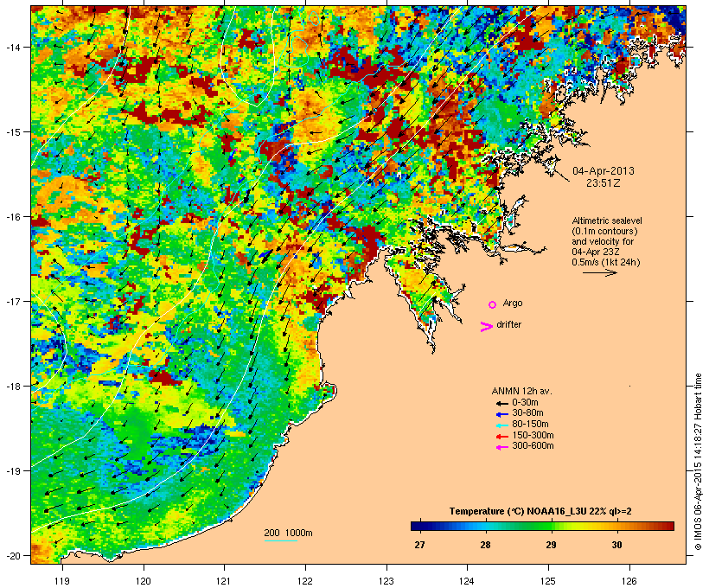Image resolution: width=709 pixels, height=588 pixels.
Task: Click the dark red end of the color bar
Action: (670, 526)
